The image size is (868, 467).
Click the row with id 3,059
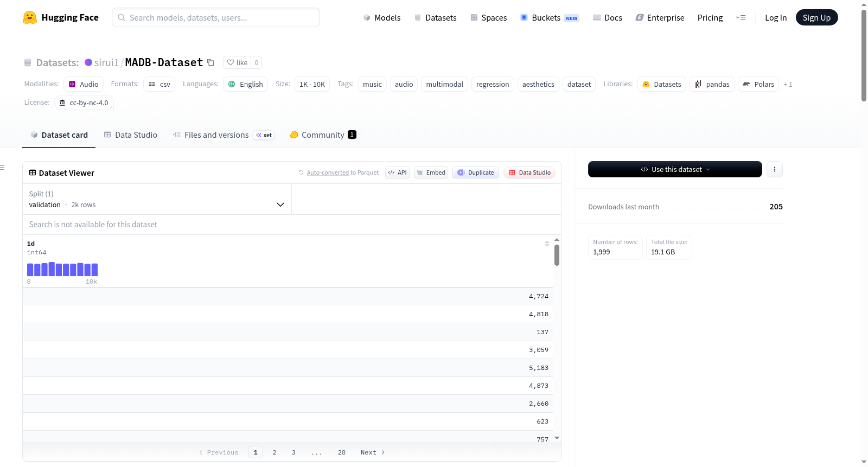click(x=288, y=350)
